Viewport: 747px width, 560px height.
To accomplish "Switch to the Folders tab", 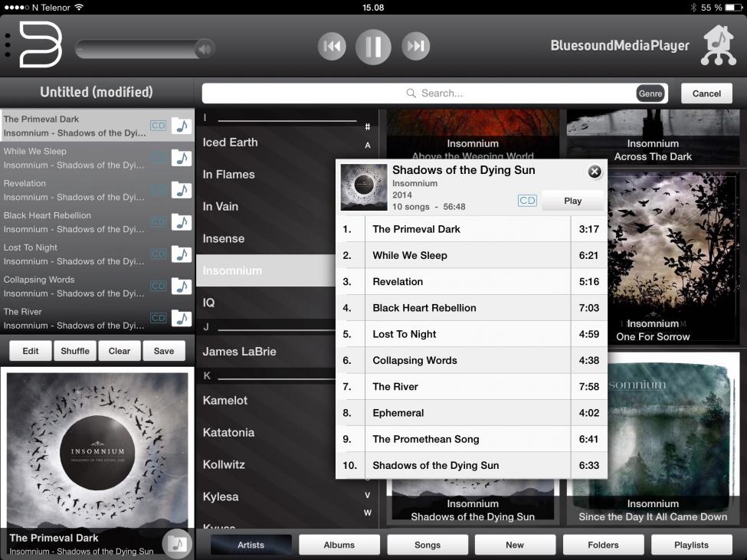I will (x=603, y=545).
